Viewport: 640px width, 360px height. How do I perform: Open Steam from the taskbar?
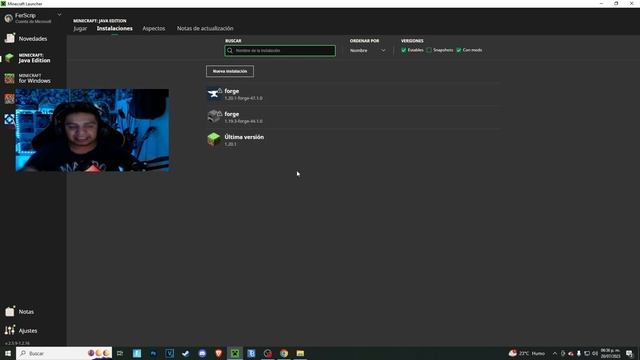click(186, 353)
